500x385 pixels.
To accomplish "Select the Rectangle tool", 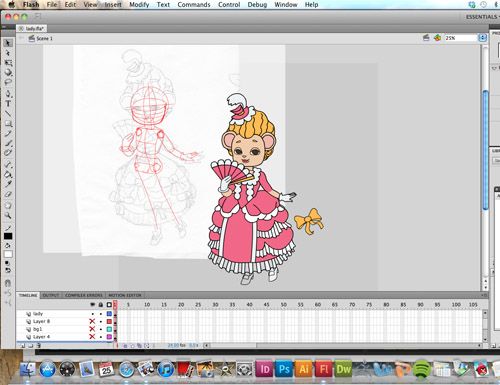I will click(x=8, y=124).
